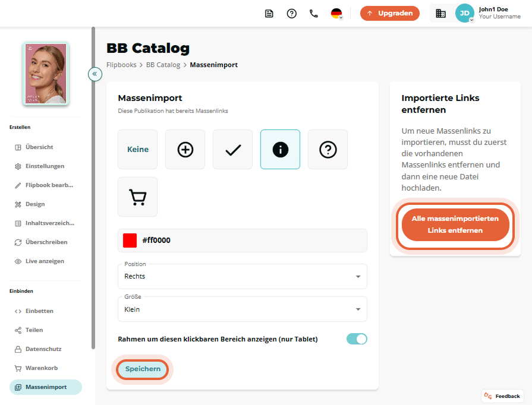Click the Feedback speech bubble icon
Viewport: 532px width, 405px height.
[x=488, y=396]
